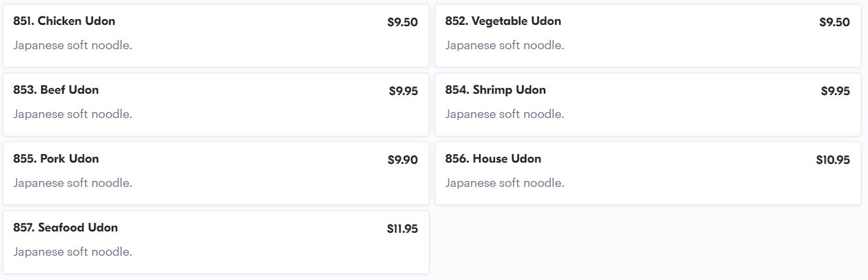The height and width of the screenshot is (280, 868).
Task: Tap the $11.95 Seafood Udon price
Action: coord(402,229)
